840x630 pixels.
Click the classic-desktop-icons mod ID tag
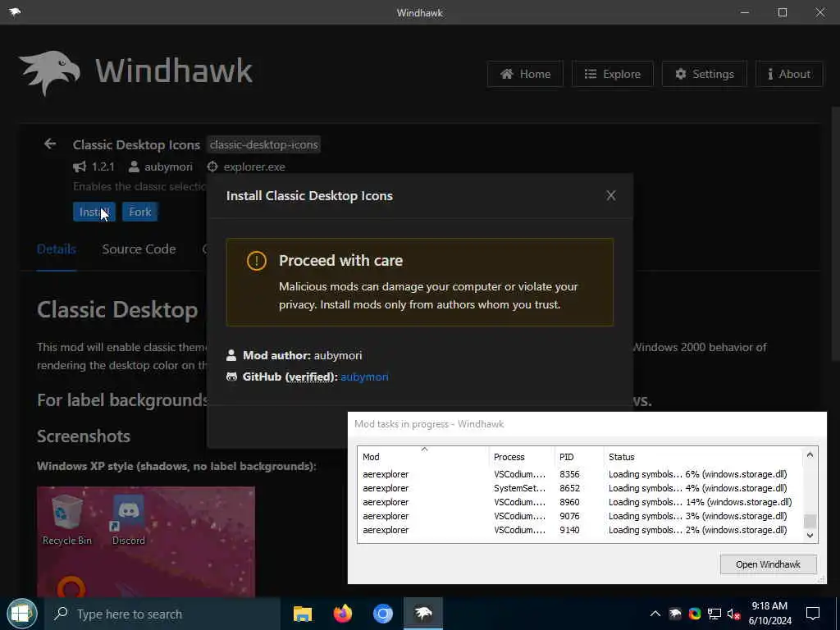[x=263, y=144]
